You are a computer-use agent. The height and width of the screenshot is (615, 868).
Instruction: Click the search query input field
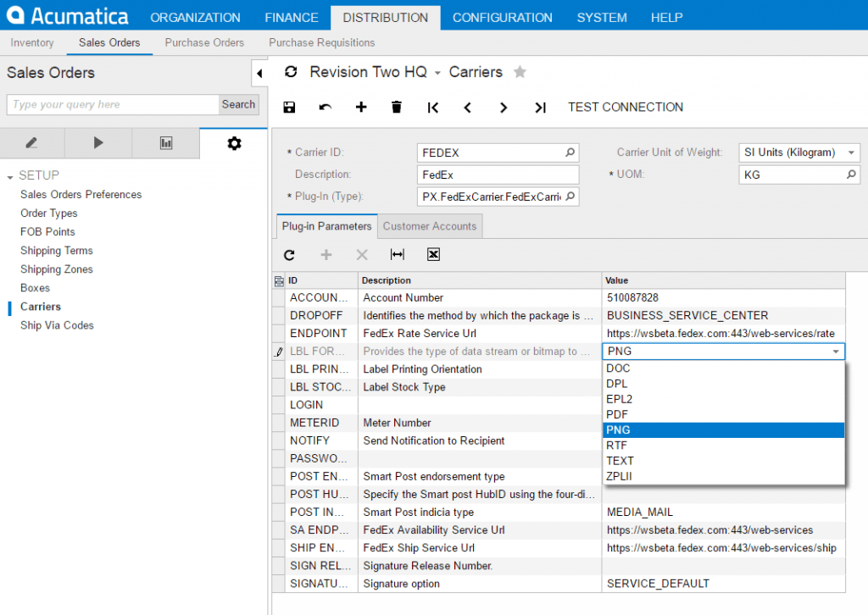click(113, 104)
